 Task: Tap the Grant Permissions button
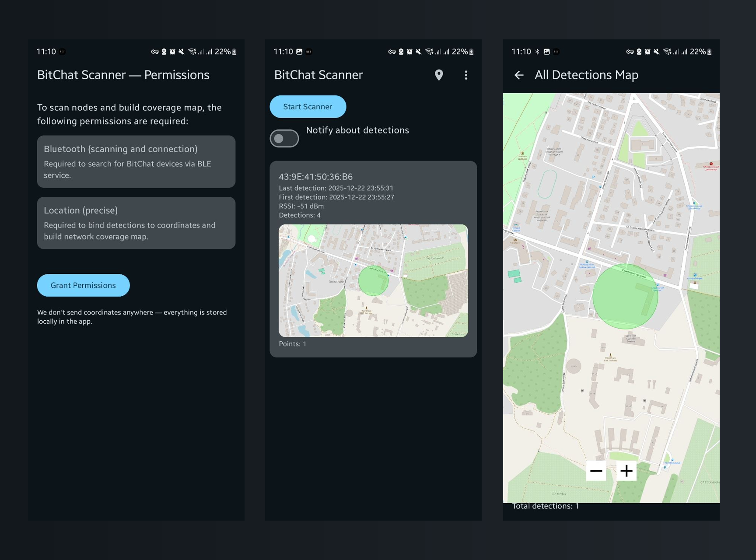click(x=83, y=285)
